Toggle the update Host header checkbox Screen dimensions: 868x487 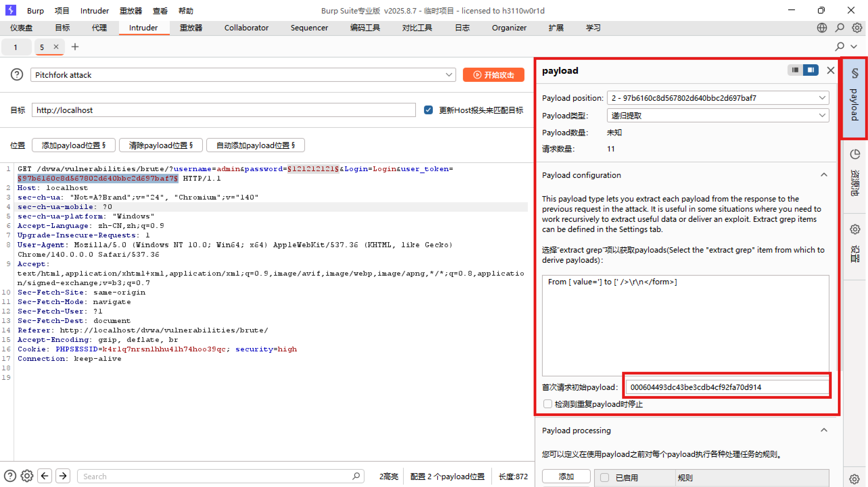[428, 110]
